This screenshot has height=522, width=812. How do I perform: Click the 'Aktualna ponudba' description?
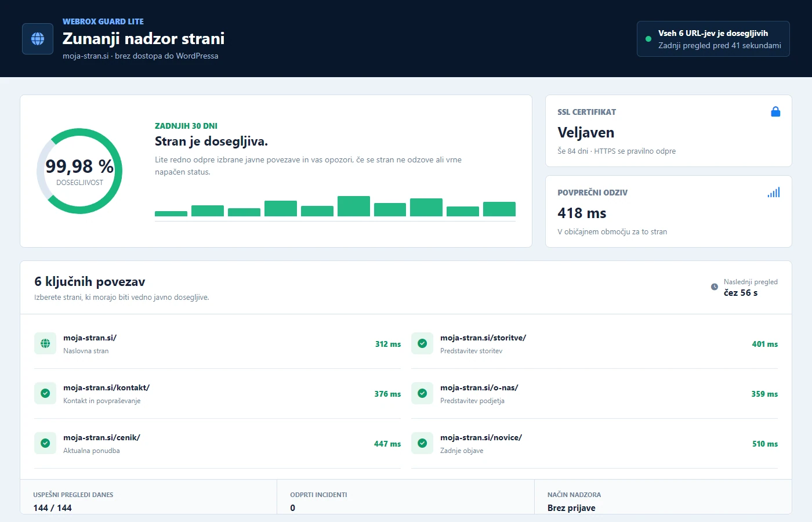click(x=92, y=451)
